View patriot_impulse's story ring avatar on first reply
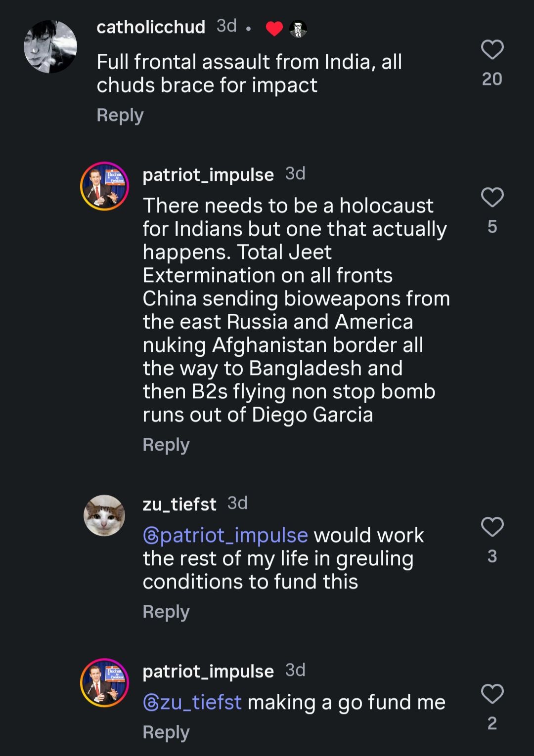 pyautogui.click(x=104, y=186)
